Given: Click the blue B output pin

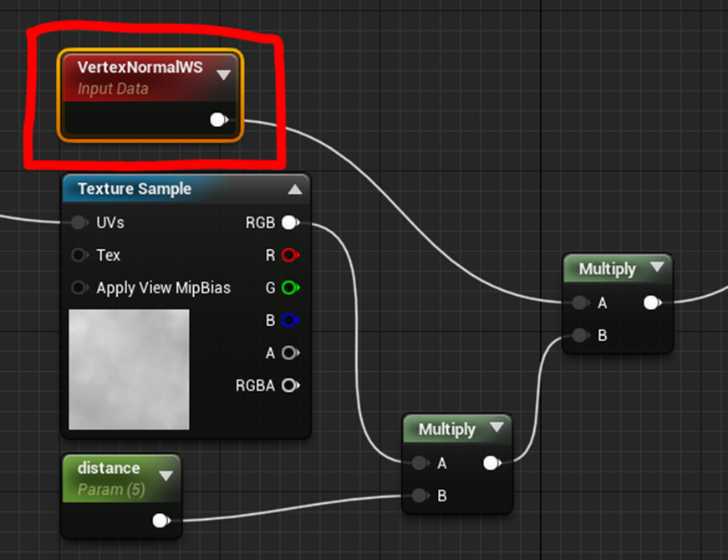Looking at the screenshot, I should click(x=291, y=320).
